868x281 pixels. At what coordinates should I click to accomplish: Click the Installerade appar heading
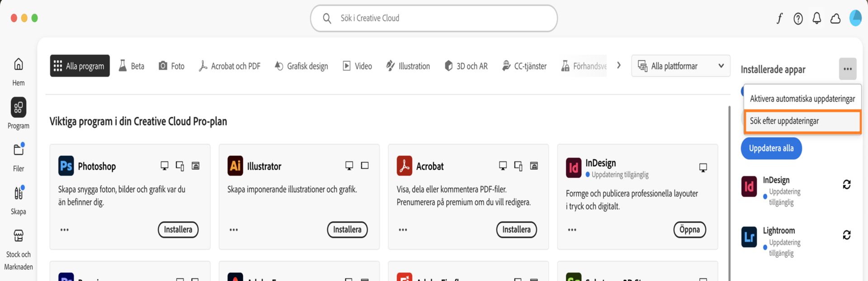click(773, 69)
